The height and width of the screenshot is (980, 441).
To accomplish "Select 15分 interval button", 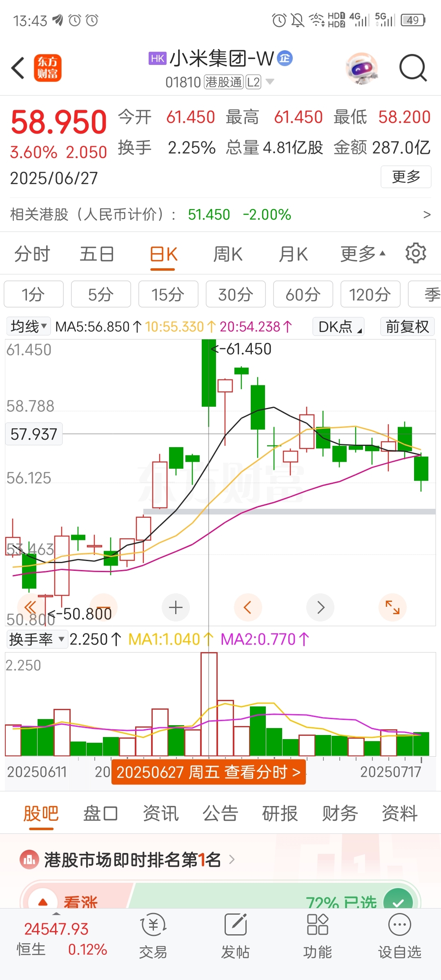I will (x=168, y=294).
